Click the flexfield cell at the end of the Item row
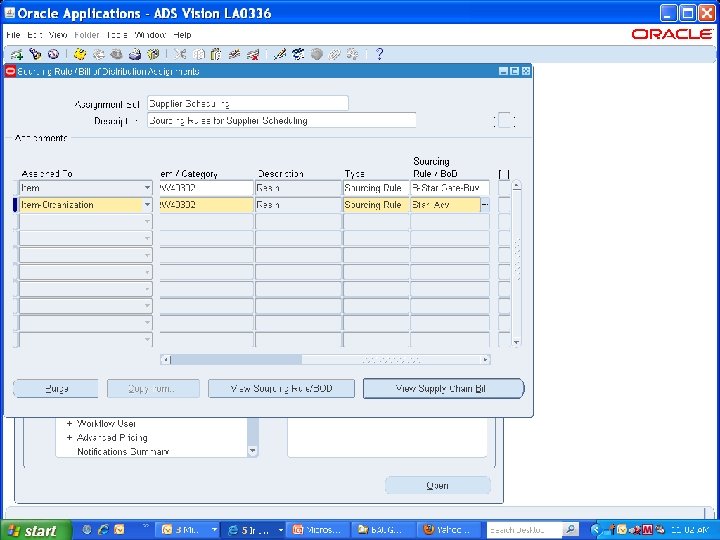The width and height of the screenshot is (720, 540). coord(504,188)
